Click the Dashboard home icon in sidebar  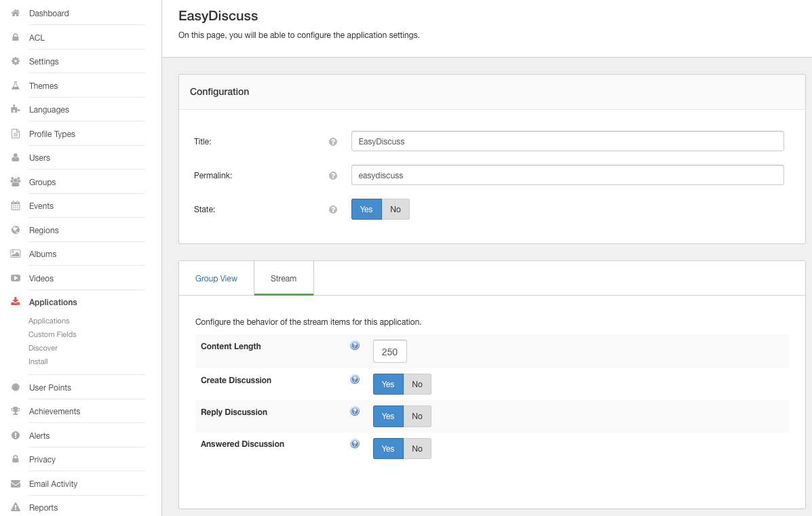click(16, 14)
